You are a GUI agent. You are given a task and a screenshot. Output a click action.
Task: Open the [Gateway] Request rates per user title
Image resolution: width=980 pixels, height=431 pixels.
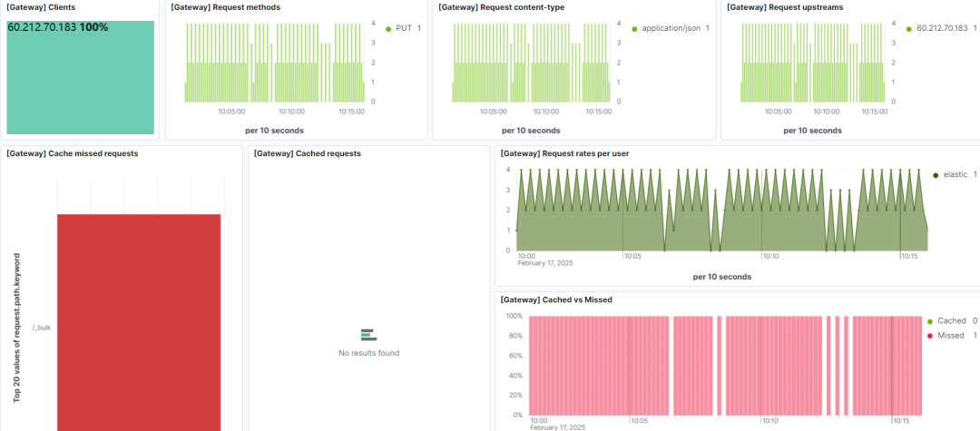[564, 153]
